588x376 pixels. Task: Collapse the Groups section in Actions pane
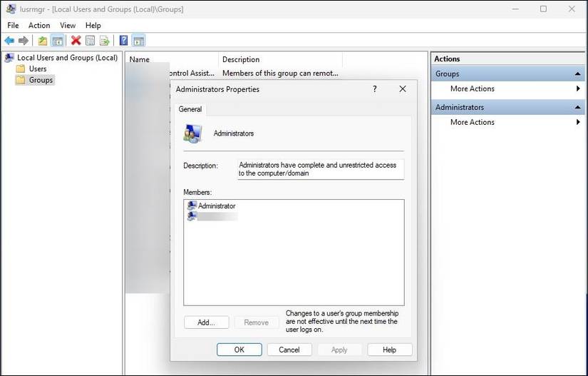tap(577, 74)
